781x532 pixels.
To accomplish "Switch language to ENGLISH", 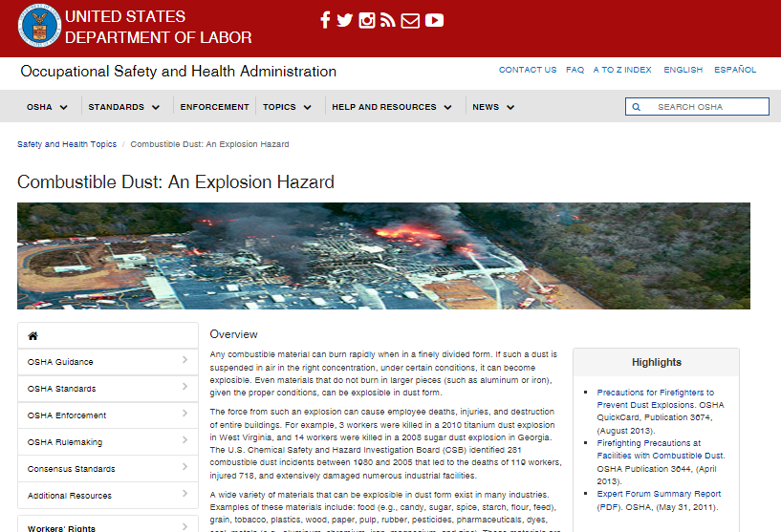I will pyautogui.click(x=683, y=70).
